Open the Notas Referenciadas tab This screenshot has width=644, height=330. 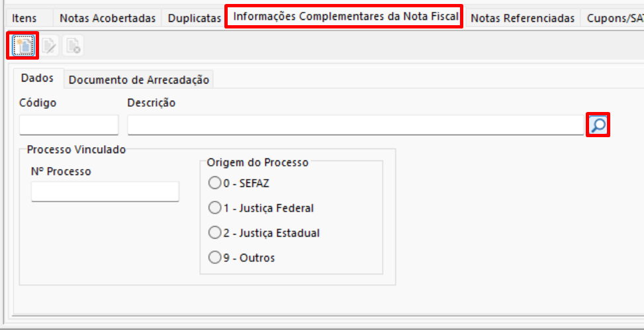(x=522, y=18)
